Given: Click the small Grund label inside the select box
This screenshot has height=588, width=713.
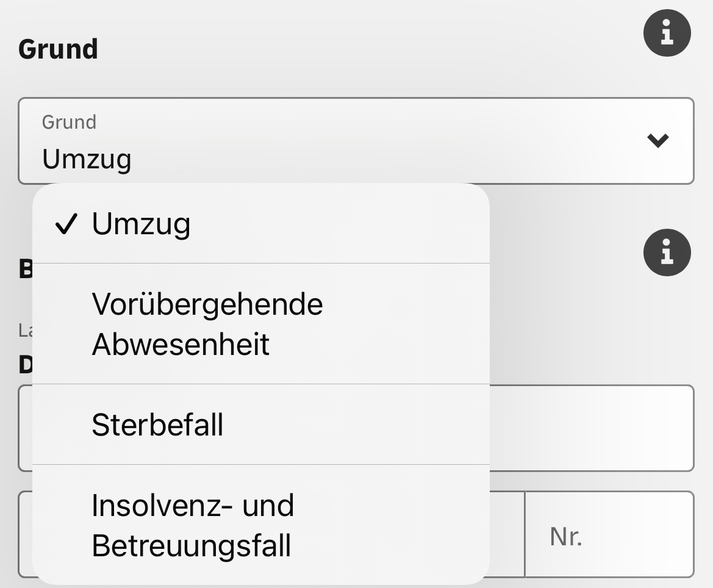Looking at the screenshot, I should pos(69,122).
